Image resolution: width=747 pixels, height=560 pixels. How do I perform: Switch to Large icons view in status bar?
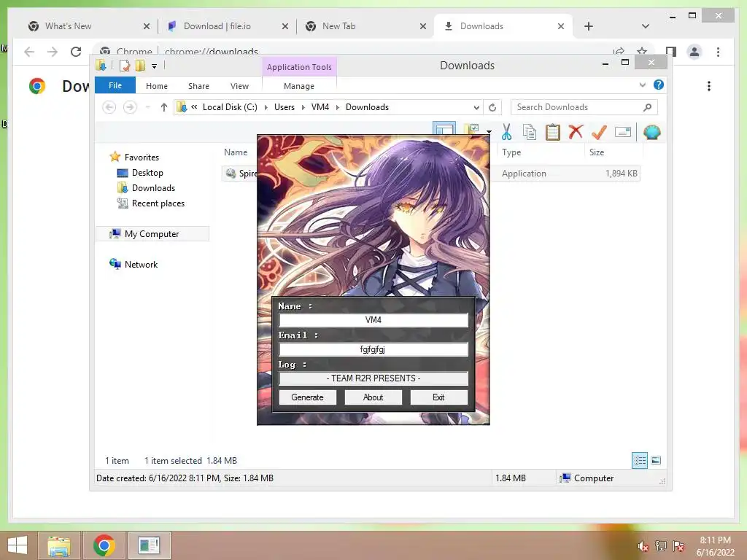[x=656, y=460]
